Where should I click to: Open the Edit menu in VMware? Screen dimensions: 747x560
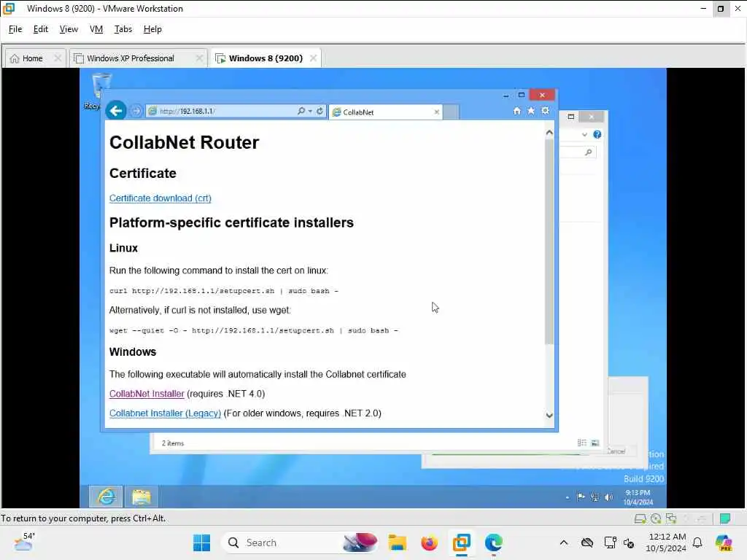[x=41, y=29]
